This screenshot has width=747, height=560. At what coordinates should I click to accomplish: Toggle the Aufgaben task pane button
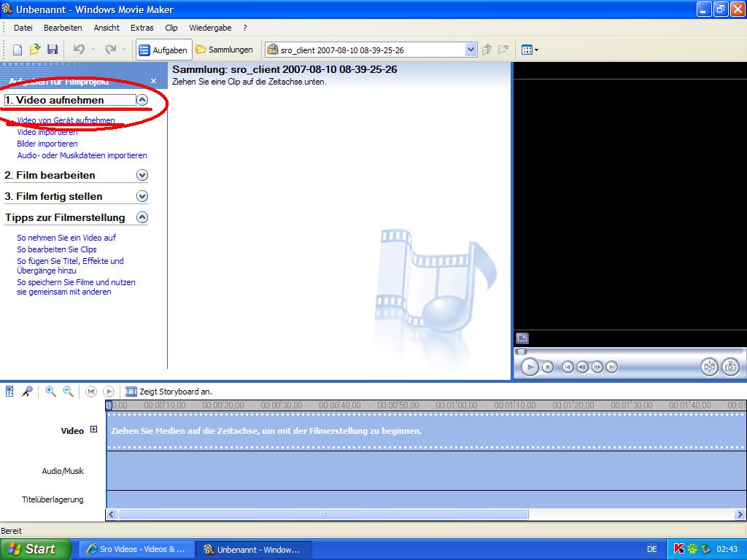point(163,50)
